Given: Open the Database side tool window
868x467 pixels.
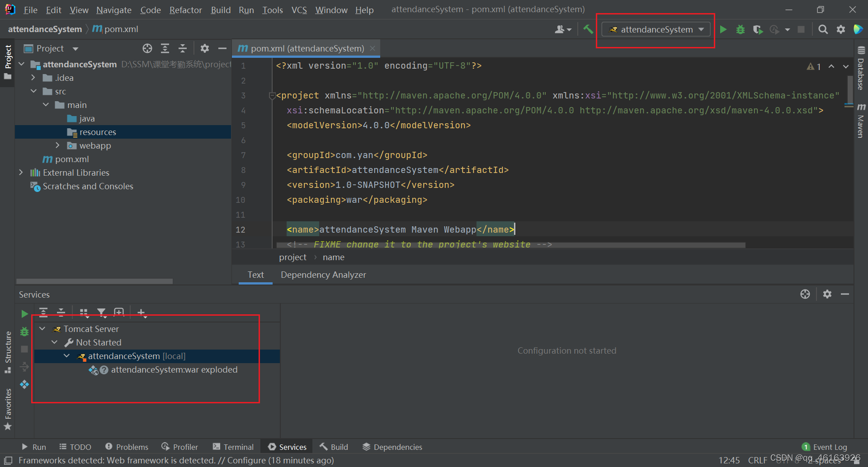Looking at the screenshot, I should coord(861,69).
